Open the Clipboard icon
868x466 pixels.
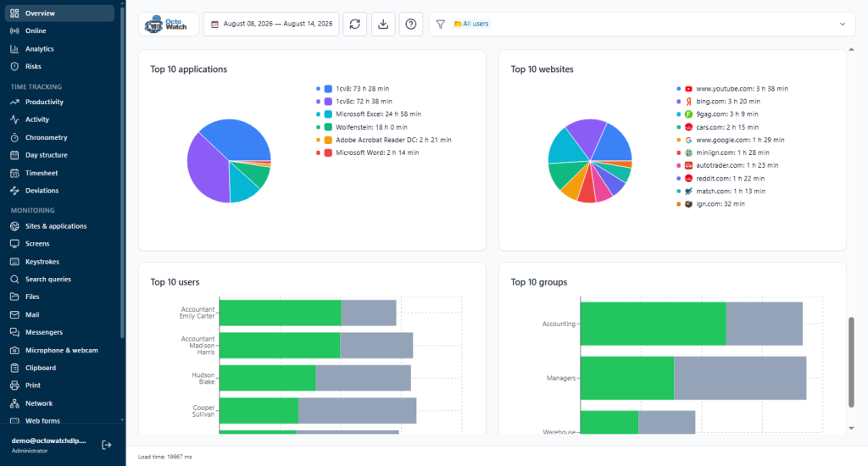pos(14,368)
